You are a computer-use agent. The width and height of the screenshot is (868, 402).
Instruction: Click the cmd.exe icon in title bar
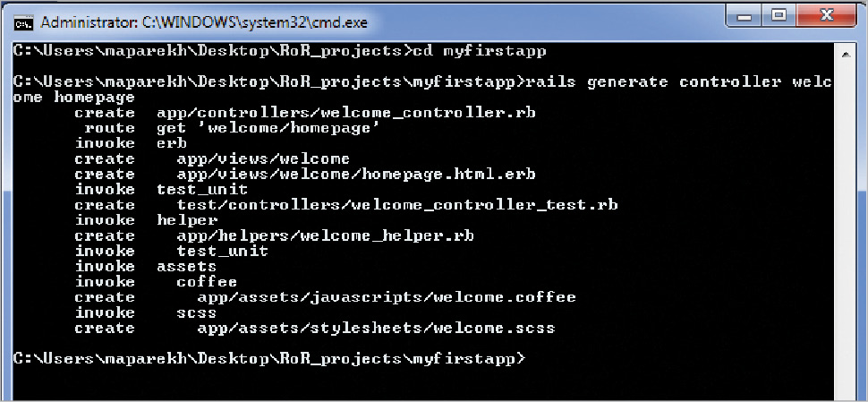25,20
